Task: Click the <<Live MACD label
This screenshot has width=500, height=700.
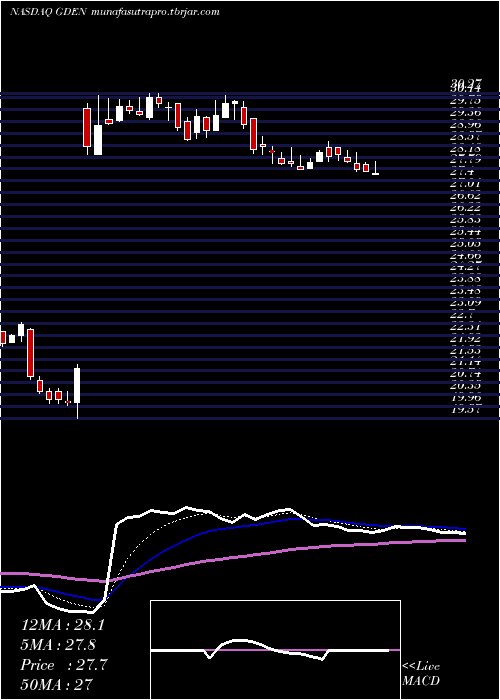Action: coord(421,674)
